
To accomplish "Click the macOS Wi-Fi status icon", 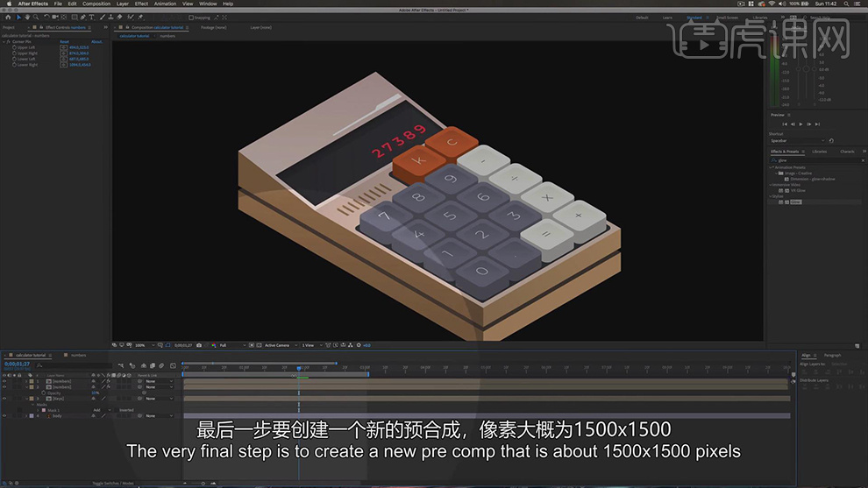I will (x=772, y=4).
